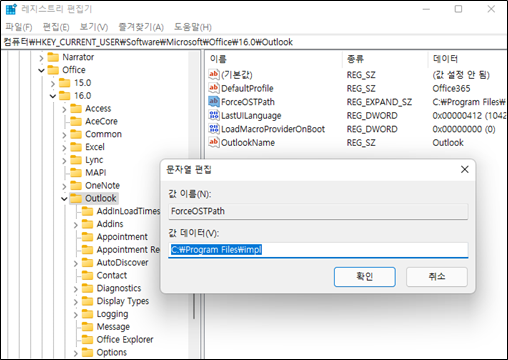Click the Registry Editor app icon

pyautogui.click(x=11, y=9)
